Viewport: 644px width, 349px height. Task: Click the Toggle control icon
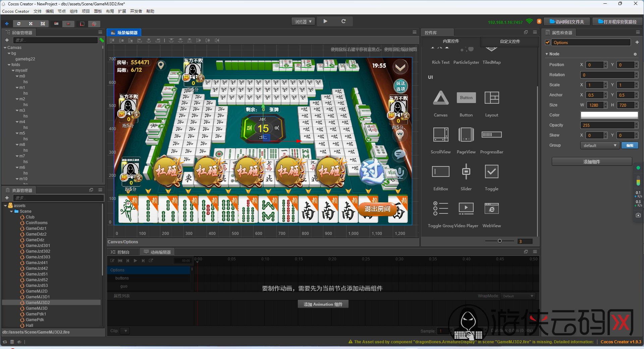pos(492,171)
